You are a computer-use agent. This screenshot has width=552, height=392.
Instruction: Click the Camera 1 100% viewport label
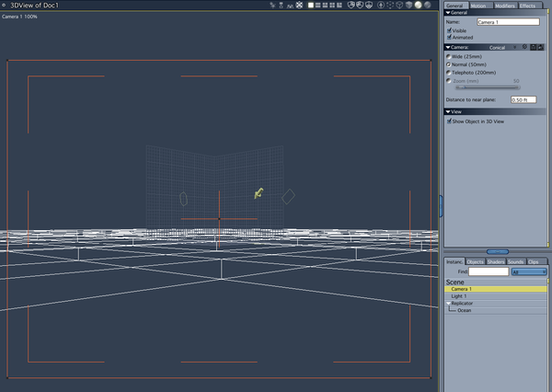click(19, 17)
